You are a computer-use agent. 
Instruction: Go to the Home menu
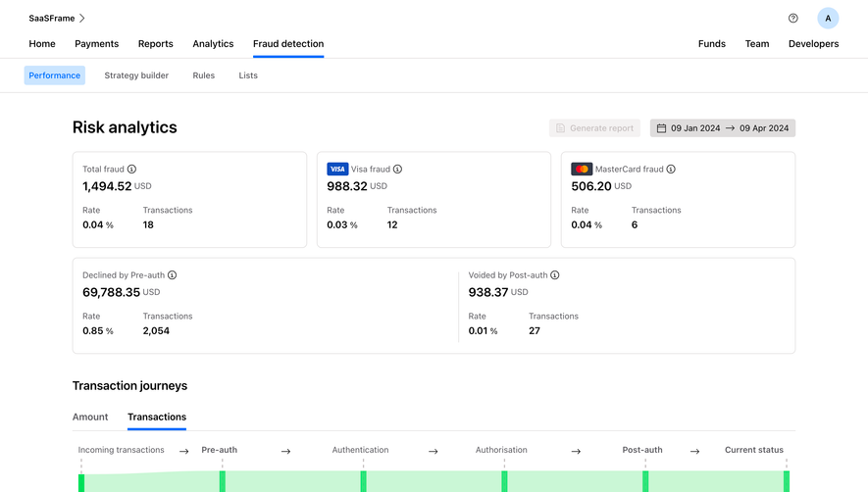[x=42, y=44]
